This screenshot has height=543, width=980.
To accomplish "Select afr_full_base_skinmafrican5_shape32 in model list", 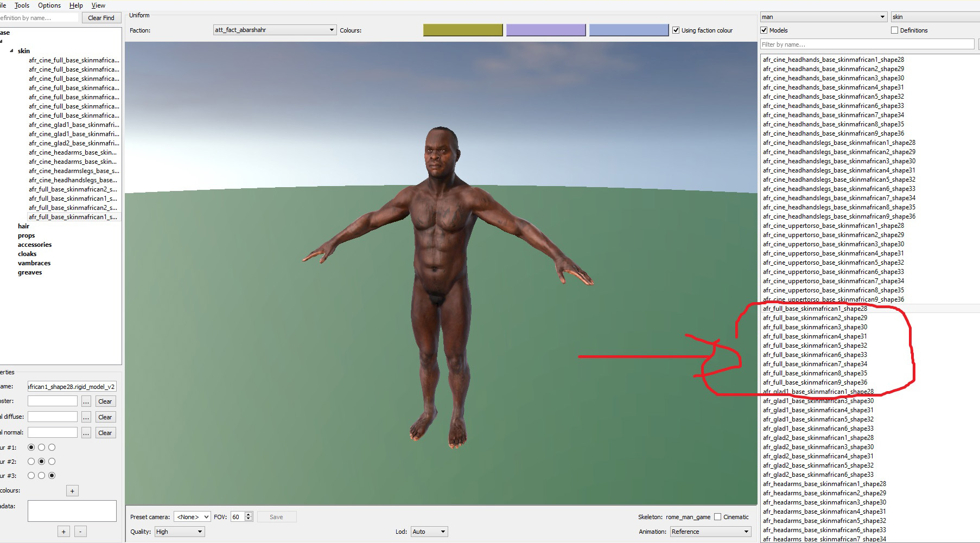I will 814,346.
